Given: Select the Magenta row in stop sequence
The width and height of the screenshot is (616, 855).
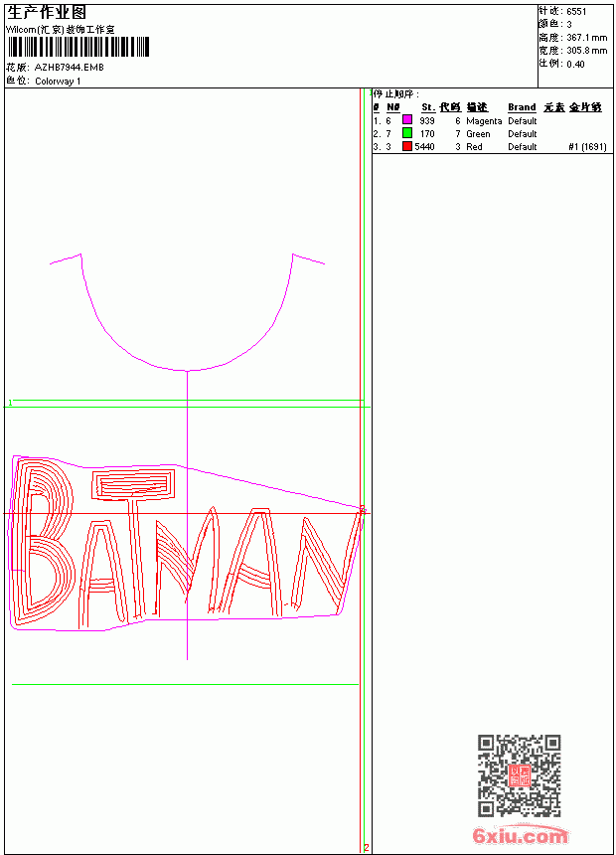Looking at the screenshot, I should [x=490, y=120].
